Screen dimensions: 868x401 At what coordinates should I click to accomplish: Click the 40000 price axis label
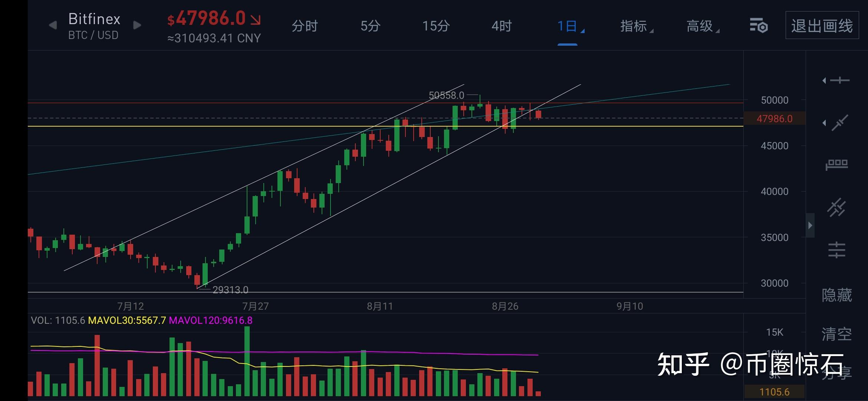(x=775, y=192)
